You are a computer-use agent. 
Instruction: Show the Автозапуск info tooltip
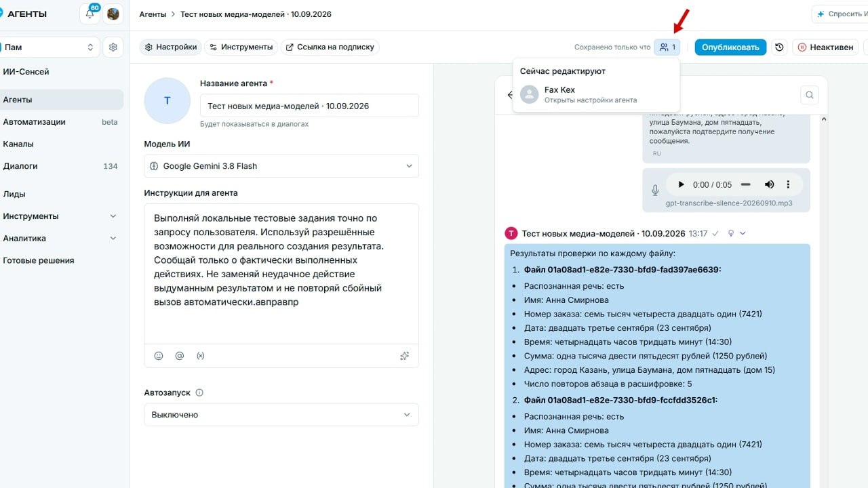(199, 392)
